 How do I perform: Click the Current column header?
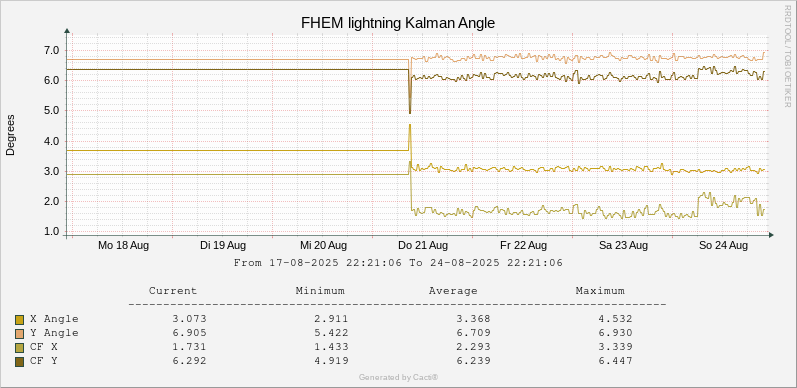point(173,291)
